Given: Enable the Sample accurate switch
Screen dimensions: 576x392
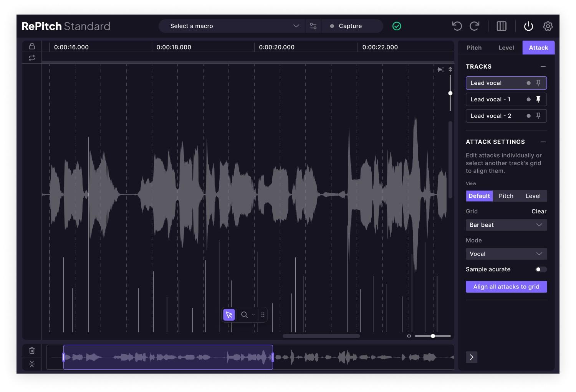Looking at the screenshot, I should point(541,269).
